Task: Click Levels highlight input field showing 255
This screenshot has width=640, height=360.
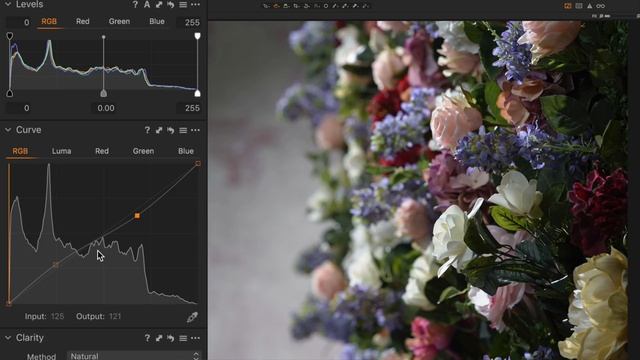Action: click(x=189, y=108)
